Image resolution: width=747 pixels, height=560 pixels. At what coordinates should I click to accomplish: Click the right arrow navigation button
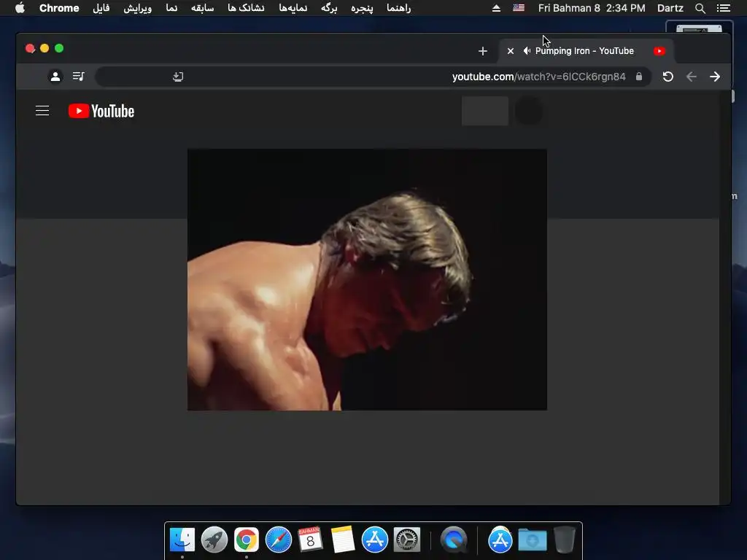(715, 76)
